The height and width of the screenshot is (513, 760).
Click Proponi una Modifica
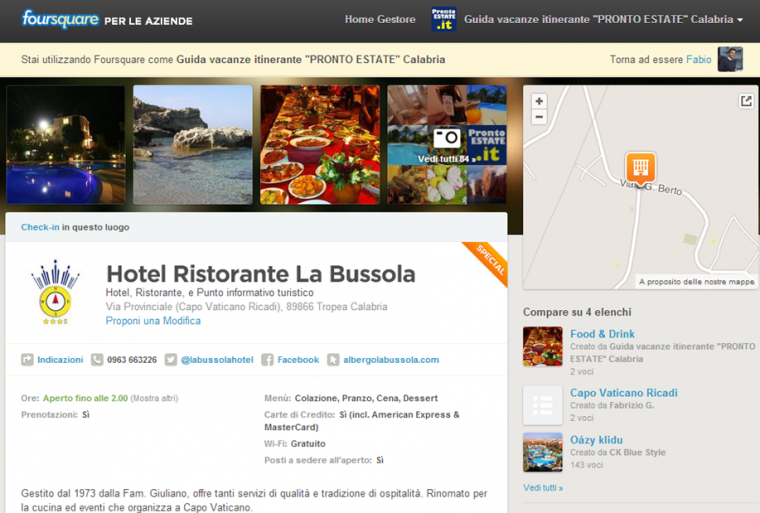click(153, 321)
